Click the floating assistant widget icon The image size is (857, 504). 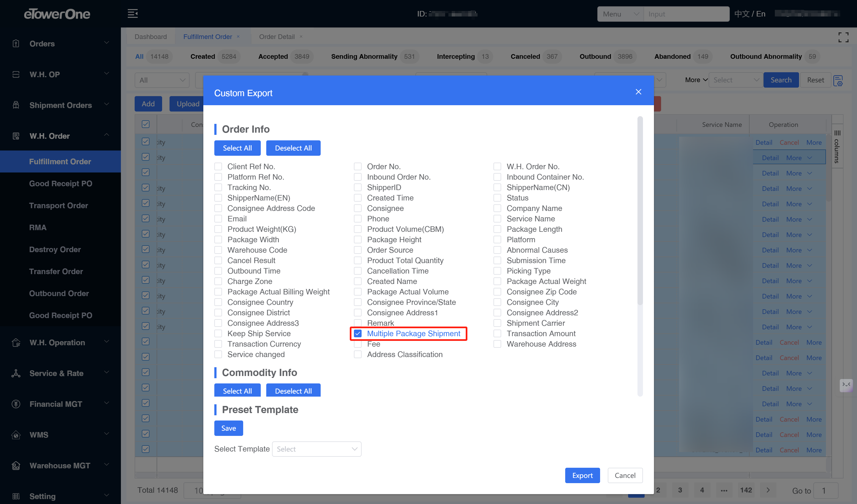[846, 385]
